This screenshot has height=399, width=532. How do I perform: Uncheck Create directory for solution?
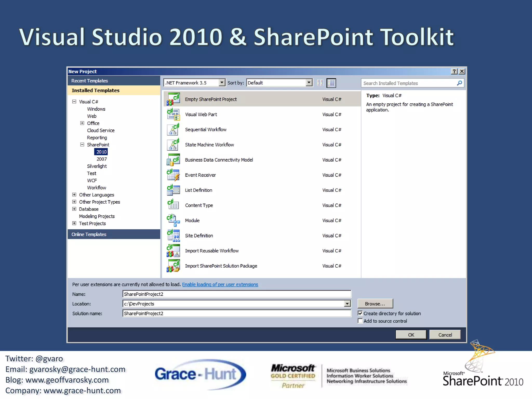click(x=360, y=313)
